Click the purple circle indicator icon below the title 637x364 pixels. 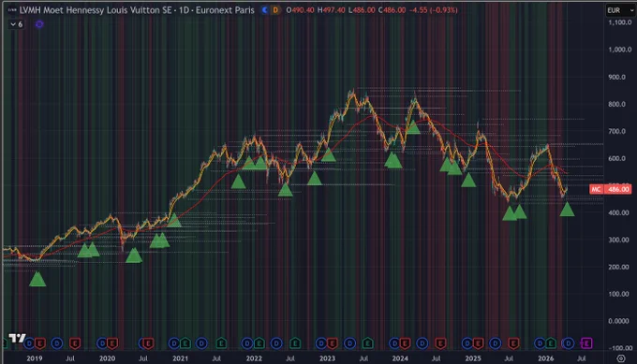(x=39, y=24)
